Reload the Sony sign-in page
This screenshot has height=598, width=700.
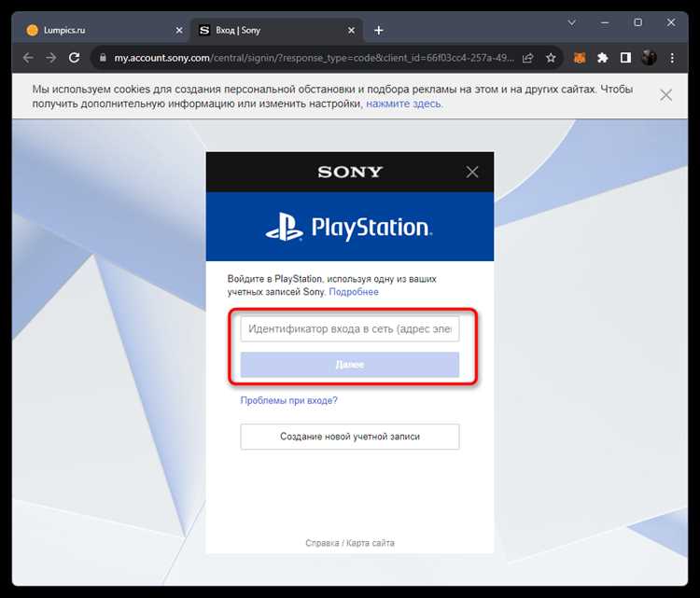pyautogui.click(x=74, y=58)
